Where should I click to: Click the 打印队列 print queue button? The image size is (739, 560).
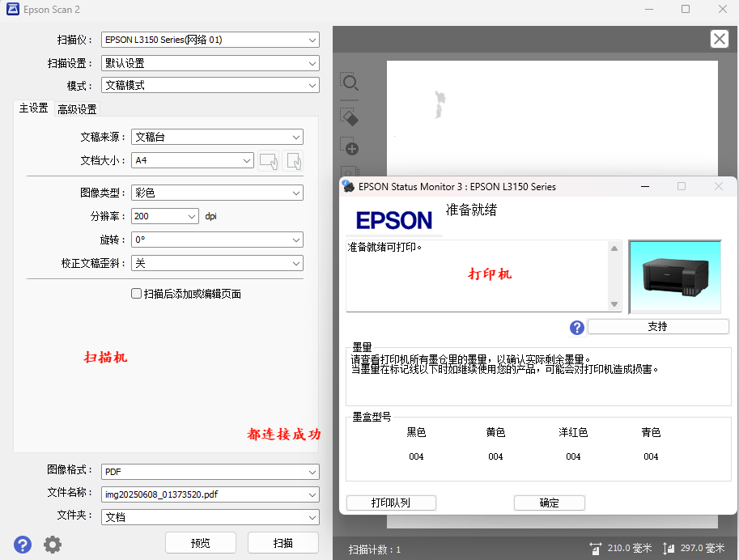[x=391, y=503]
